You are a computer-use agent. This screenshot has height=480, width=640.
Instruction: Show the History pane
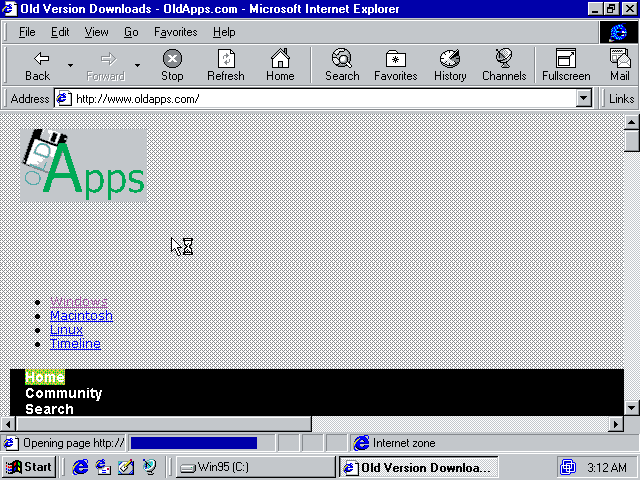(450, 65)
